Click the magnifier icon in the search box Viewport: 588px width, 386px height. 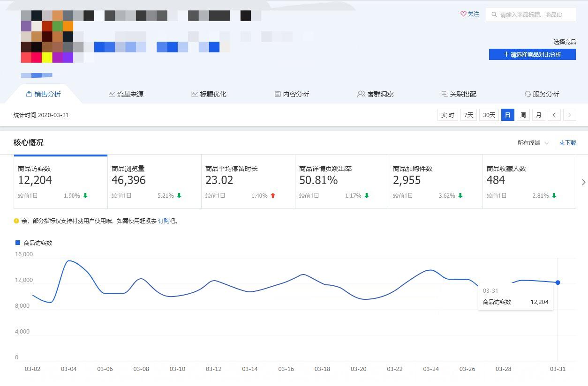coord(494,15)
